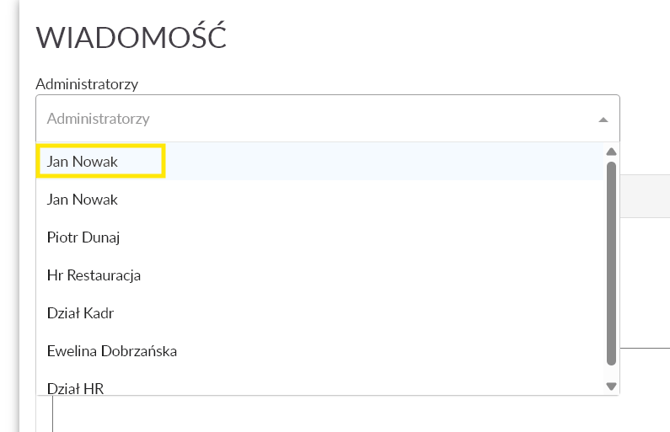
Task: Choose the second Jan Nowak entry
Action: pos(82,199)
